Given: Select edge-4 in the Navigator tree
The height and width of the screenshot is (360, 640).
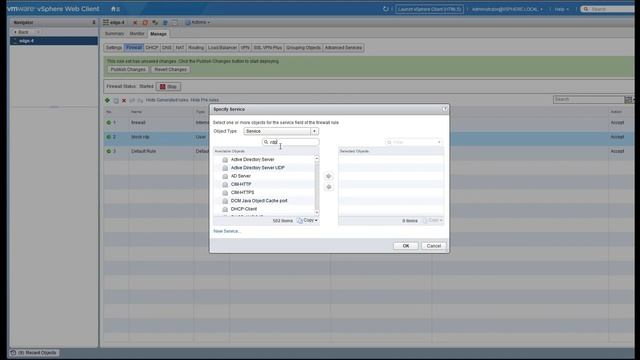Looking at the screenshot, I should coord(54,41).
